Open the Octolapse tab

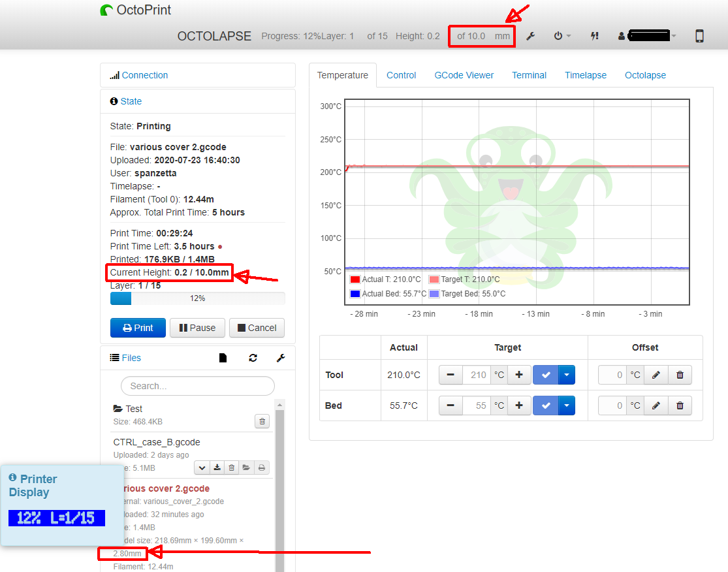click(x=645, y=75)
